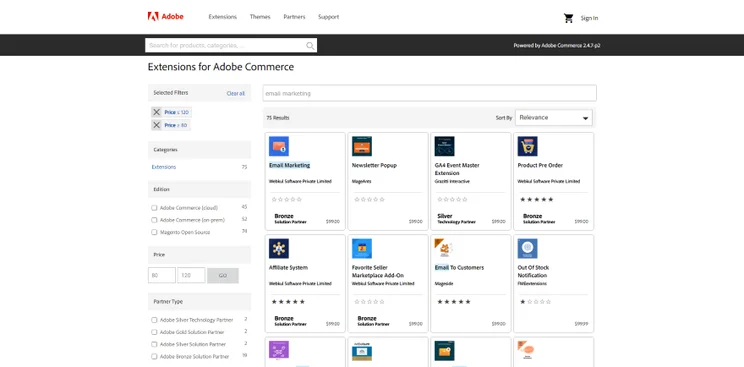This screenshot has height=367, width=744.
Task: Open the Affiliate System title link
Action: [288, 268]
